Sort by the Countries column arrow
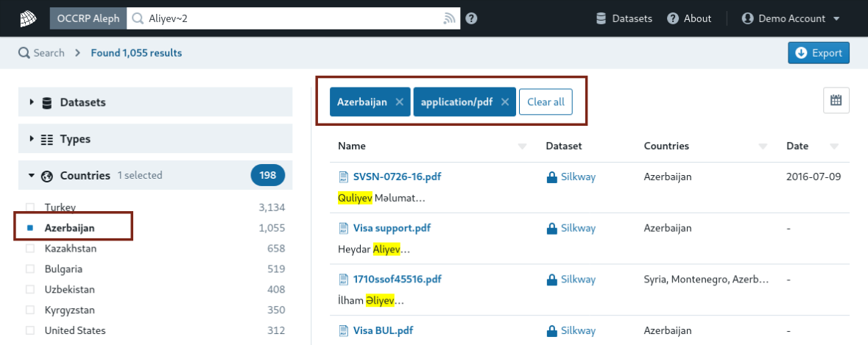The height and width of the screenshot is (345, 868). pyautogui.click(x=763, y=146)
